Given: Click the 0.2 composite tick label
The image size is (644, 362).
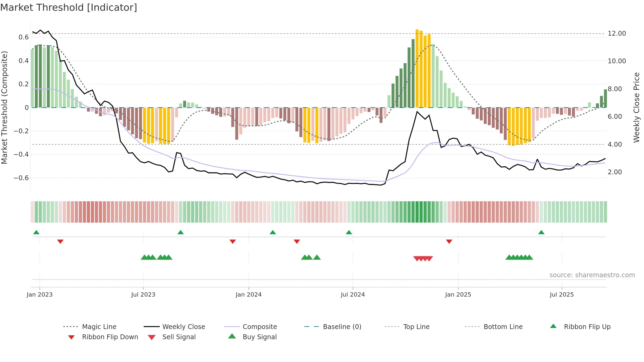Looking at the screenshot, I should tap(24, 84).
